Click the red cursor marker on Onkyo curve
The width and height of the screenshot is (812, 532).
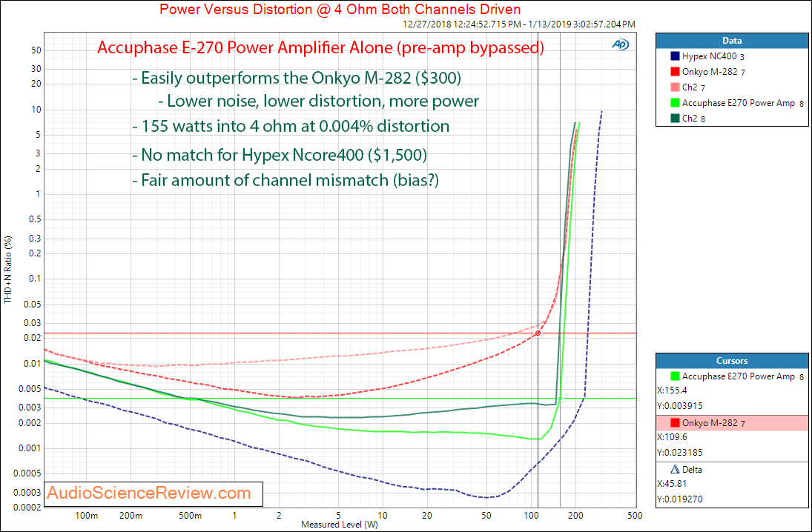pos(538,333)
